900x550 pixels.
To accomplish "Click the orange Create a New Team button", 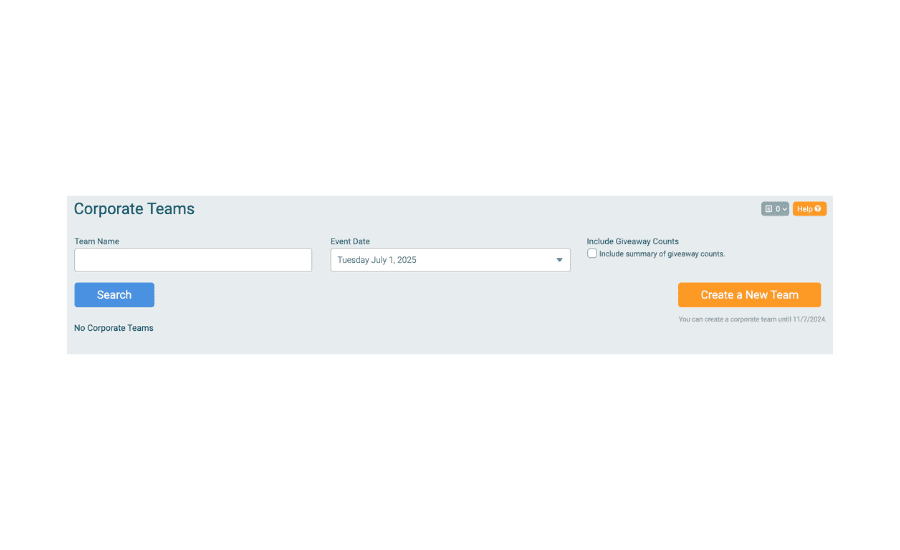I will tap(749, 295).
